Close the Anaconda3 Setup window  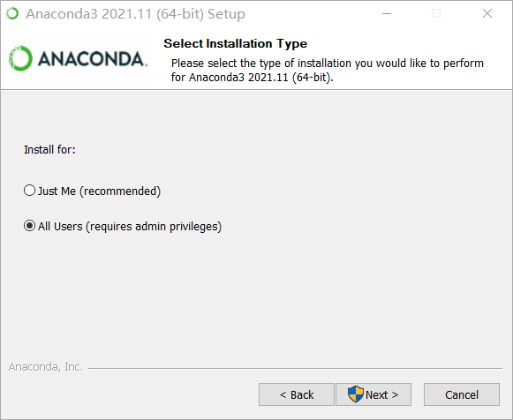(x=487, y=14)
